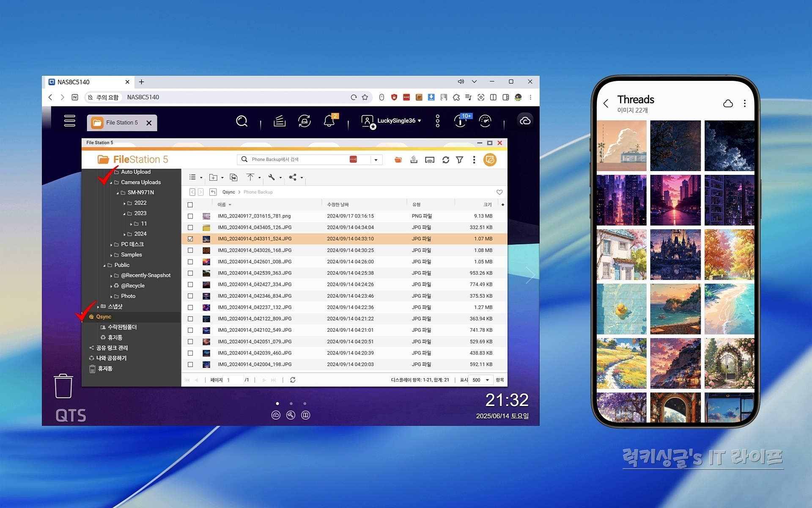Add Phone Backup folder to favorites heart icon

499,192
